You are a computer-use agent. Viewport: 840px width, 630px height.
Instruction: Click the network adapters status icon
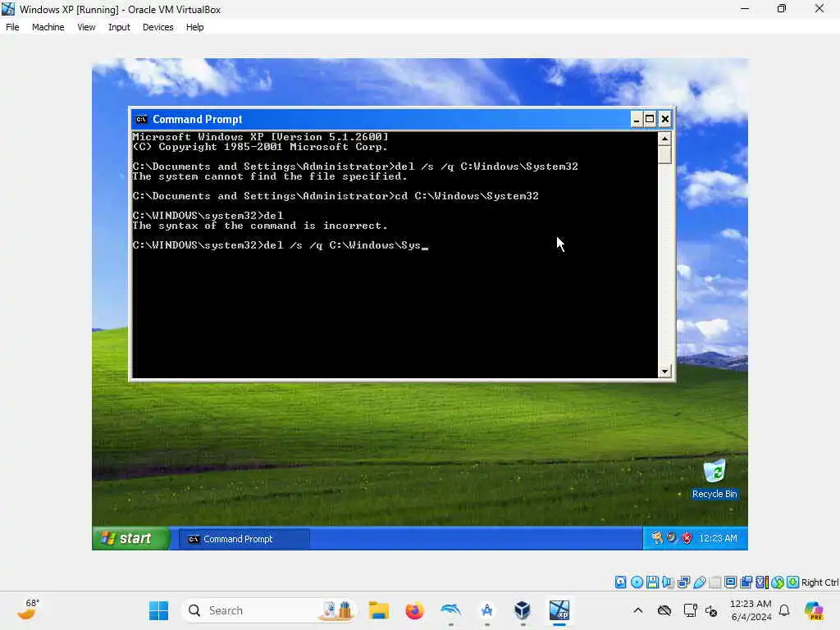(x=683, y=582)
